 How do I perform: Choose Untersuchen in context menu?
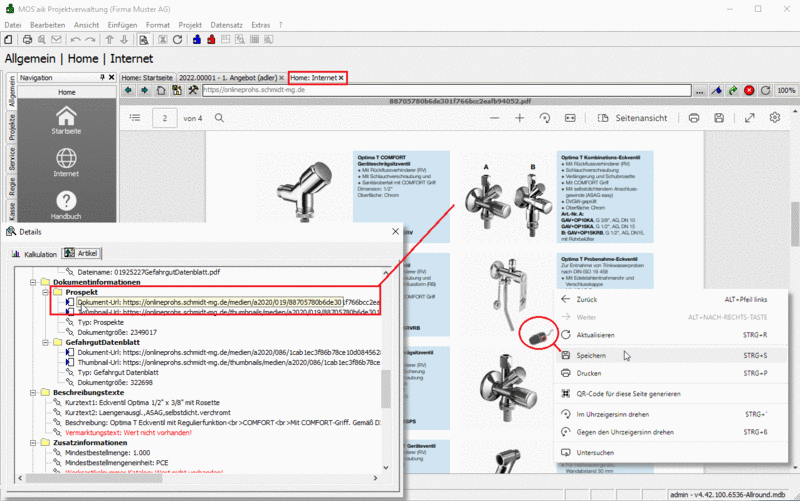[670, 452]
